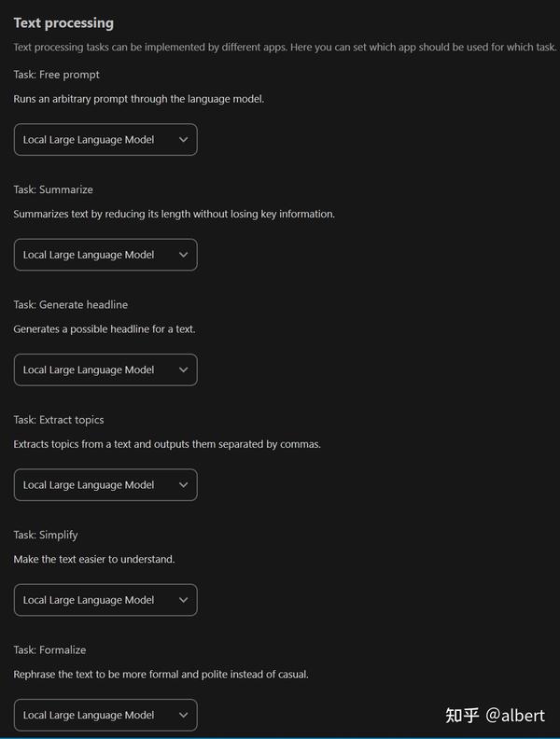Click the @albert watermark text
The image size is (560, 739).
(x=515, y=716)
